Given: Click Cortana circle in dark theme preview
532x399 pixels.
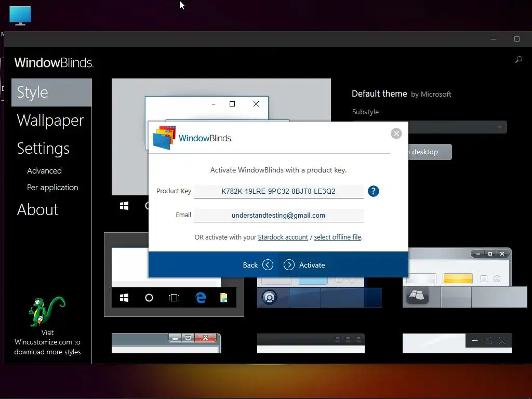Looking at the screenshot, I should click(149, 298).
